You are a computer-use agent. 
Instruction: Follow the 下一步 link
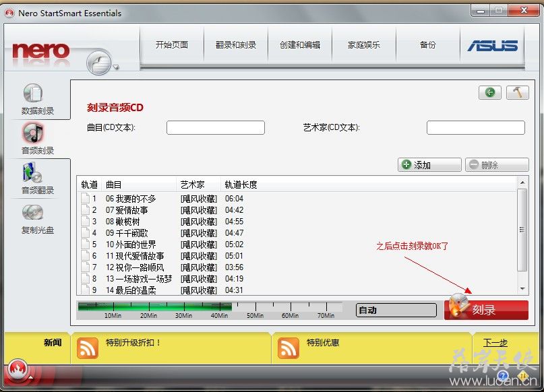(495, 343)
